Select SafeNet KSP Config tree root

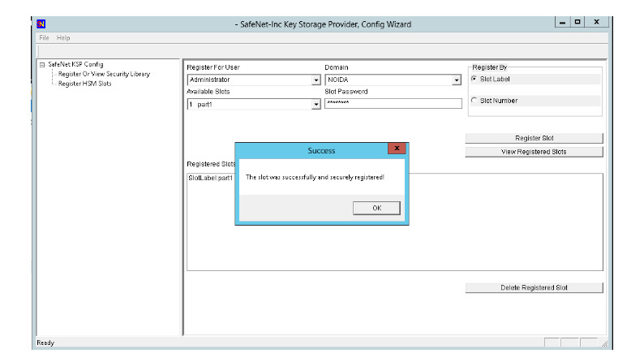(75, 64)
